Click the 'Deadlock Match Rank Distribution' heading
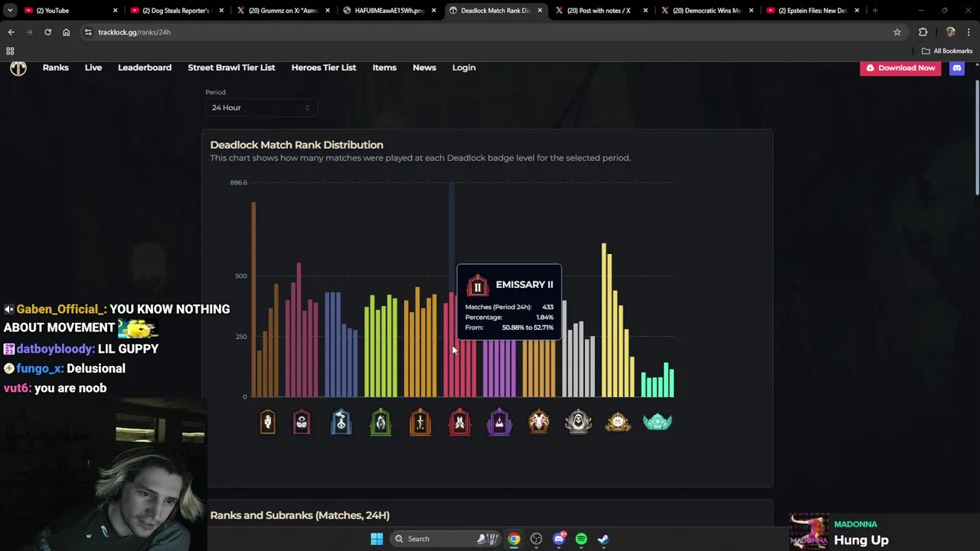The width and height of the screenshot is (980, 551). point(296,145)
